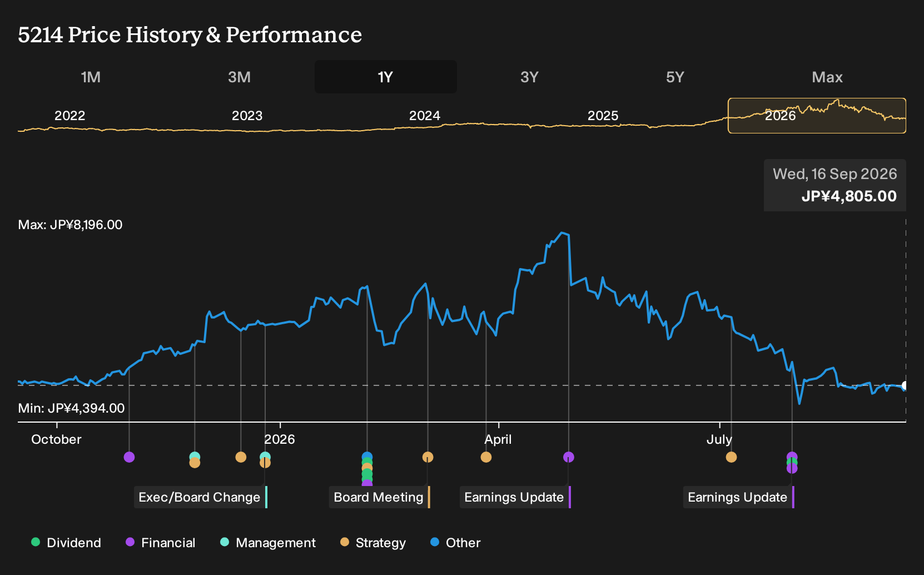The width and height of the screenshot is (924, 575).
Task: Choose the 3Y time range
Action: (529, 77)
